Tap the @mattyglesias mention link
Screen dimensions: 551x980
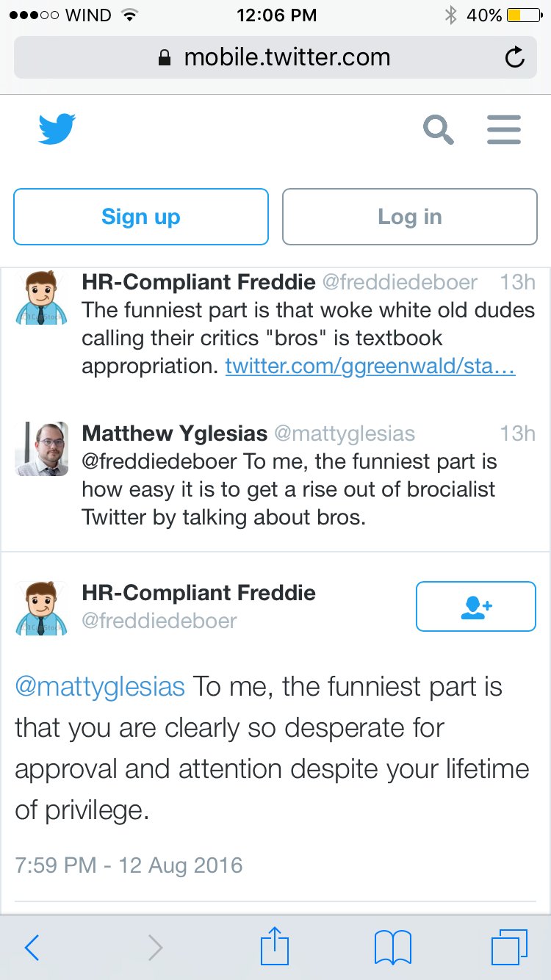(100, 686)
